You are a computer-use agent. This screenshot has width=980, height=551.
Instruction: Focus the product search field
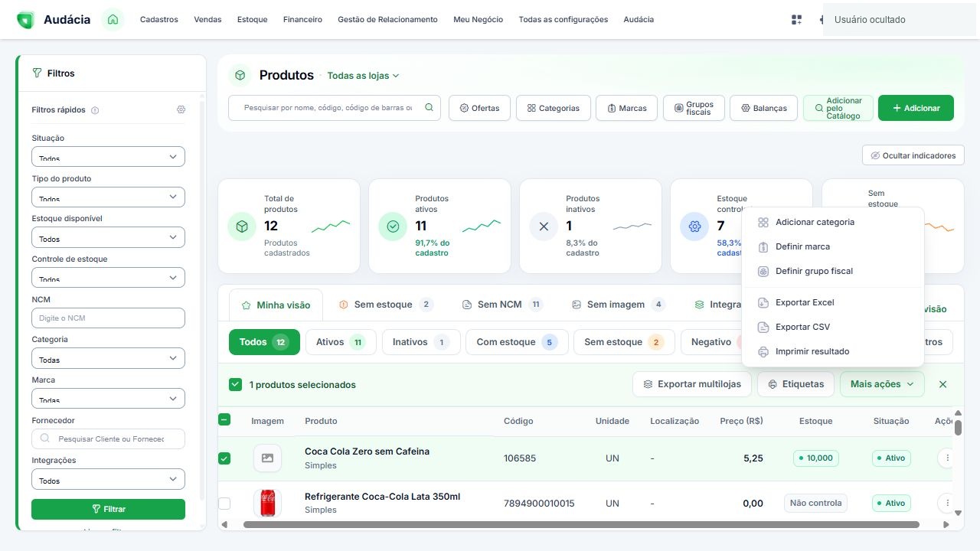tap(334, 108)
